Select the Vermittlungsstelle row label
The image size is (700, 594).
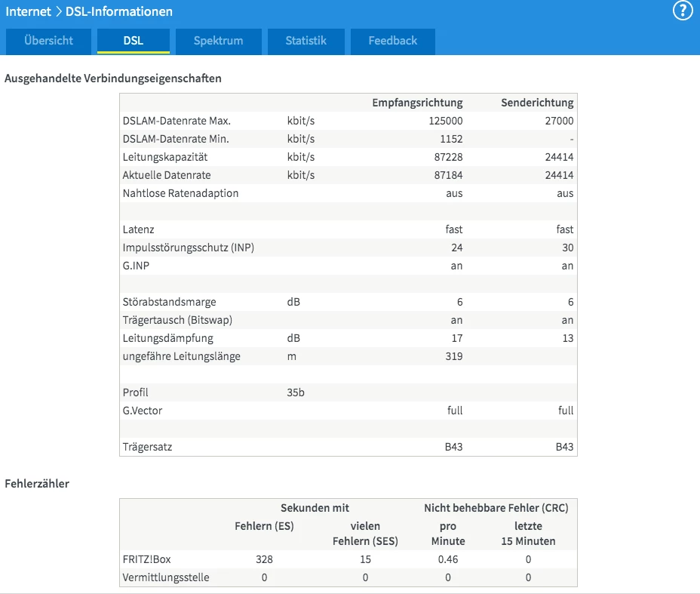[x=166, y=577]
